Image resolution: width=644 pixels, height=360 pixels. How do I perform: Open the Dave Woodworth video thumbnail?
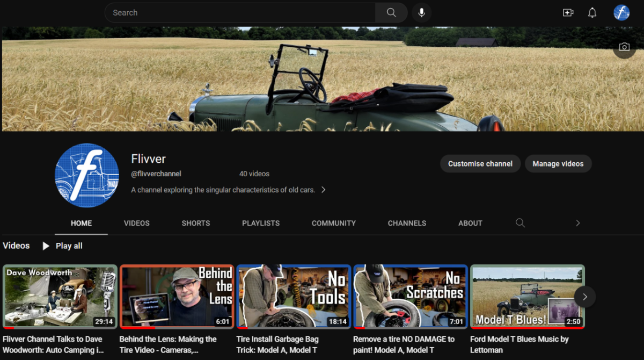tap(60, 297)
